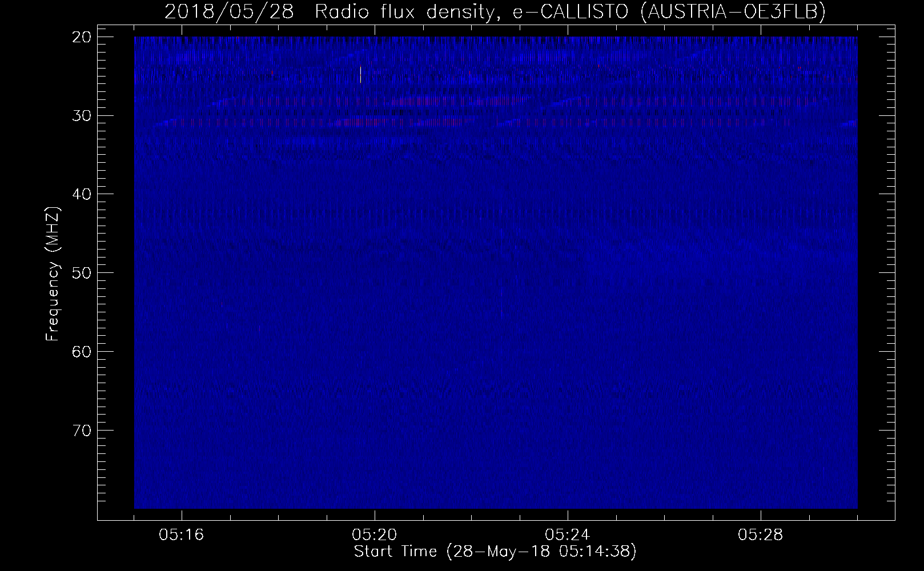
Task: Click the 05:20 time tick label
Action: click(x=375, y=535)
